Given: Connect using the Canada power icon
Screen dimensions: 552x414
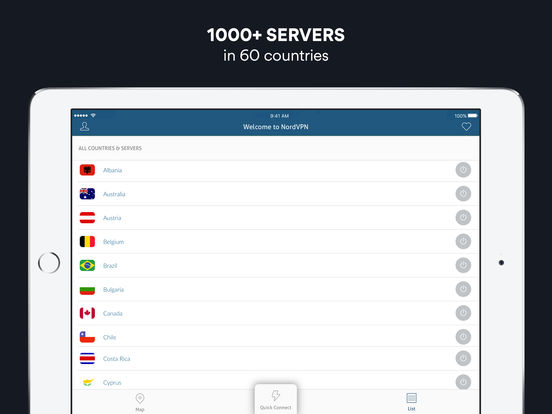Looking at the screenshot, I should click(x=463, y=313).
